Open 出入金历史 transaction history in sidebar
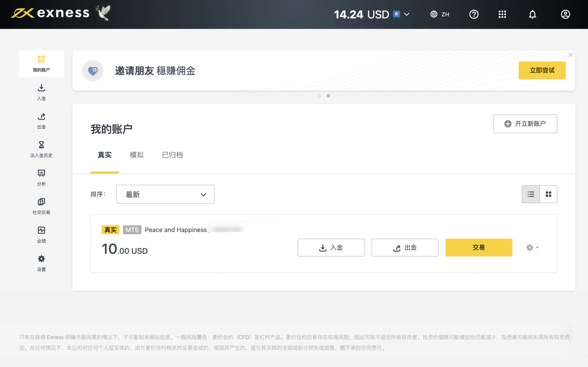Screen dimensions: 588x367 coord(41,149)
